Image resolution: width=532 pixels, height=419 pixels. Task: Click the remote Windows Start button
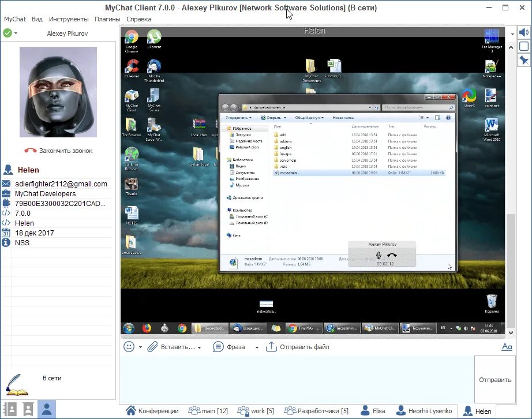[129, 328]
